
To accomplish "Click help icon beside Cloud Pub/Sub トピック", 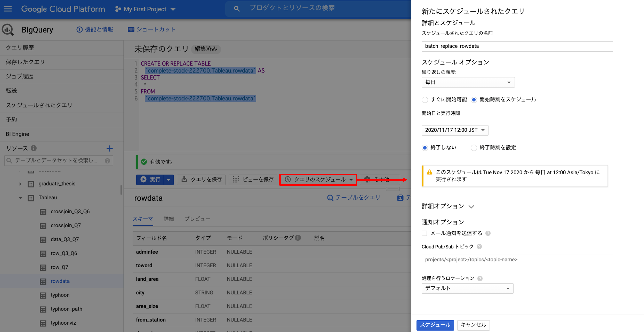I will pyautogui.click(x=479, y=247).
